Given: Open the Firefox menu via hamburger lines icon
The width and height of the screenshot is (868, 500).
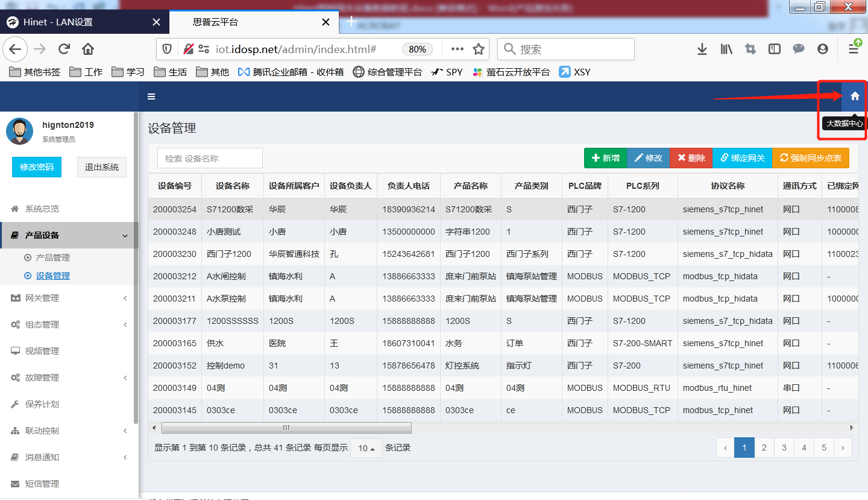Looking at the screenshot, I should (x=854, y=49).
